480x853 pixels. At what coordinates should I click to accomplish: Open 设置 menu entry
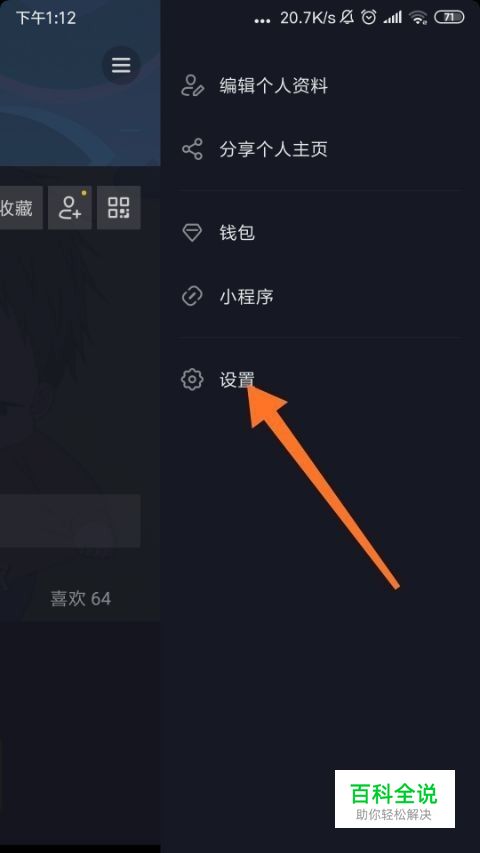320,380
